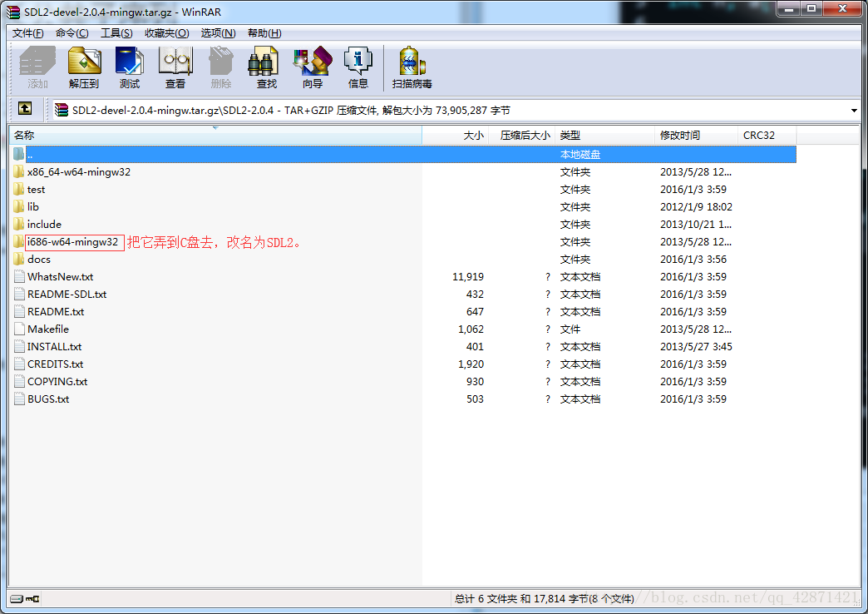Click the folder icon of x86_64-w64-mingw32
868x614 pixels.
(19, 171)
